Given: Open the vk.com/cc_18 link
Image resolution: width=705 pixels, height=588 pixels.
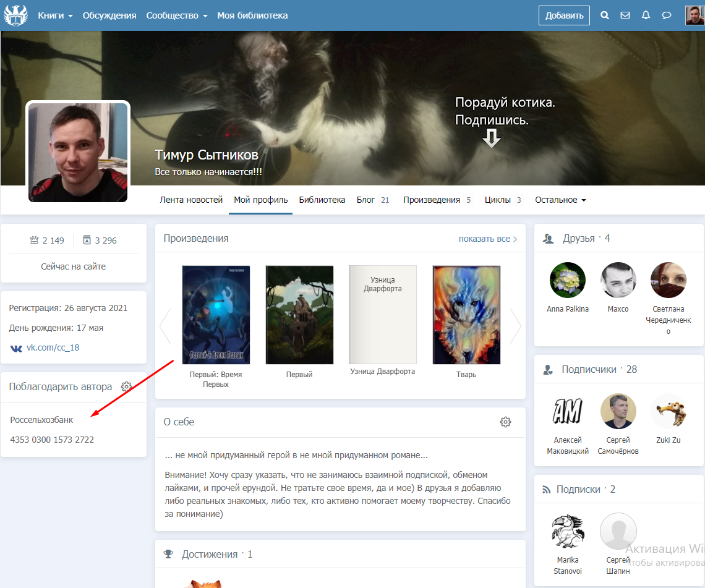Looking at the screenshot, I should click(x=52, y=347).
